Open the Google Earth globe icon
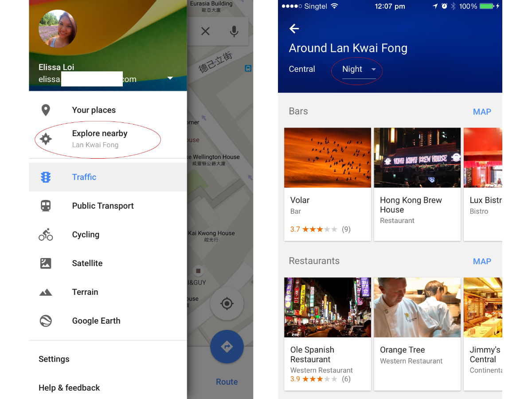 (x=46, y=321)
